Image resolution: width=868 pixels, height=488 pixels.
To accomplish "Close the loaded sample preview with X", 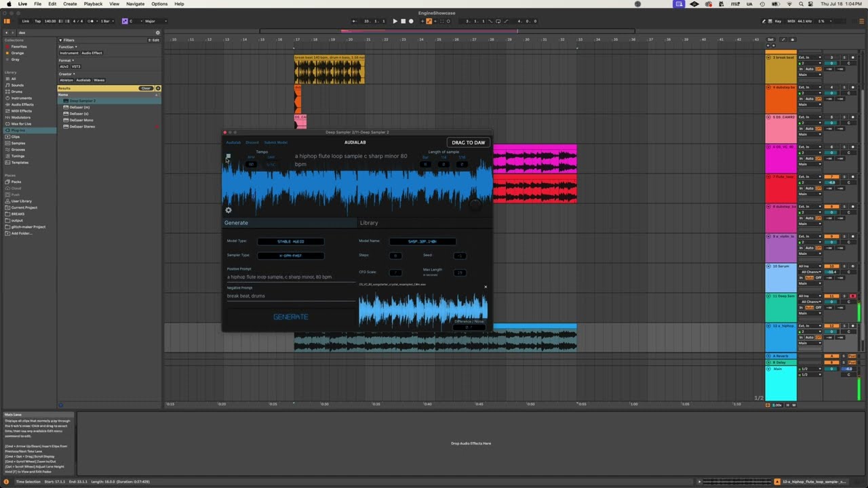I will click(486, 287).
